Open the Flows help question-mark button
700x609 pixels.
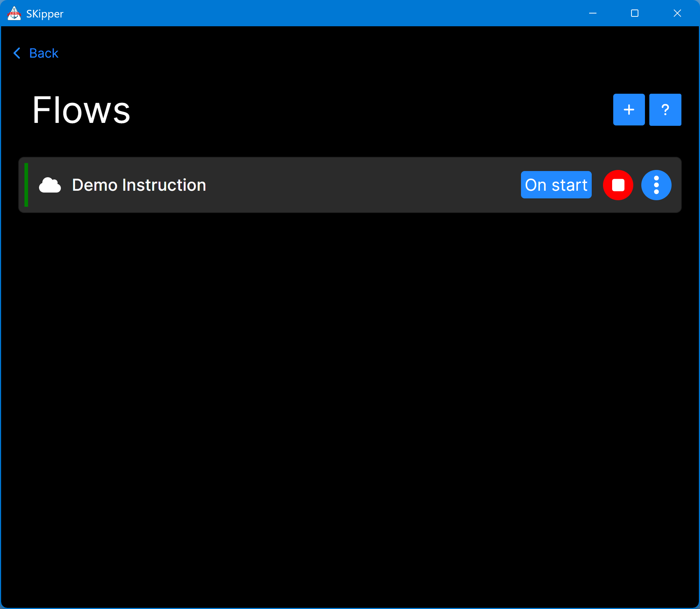tap(665, 110)
